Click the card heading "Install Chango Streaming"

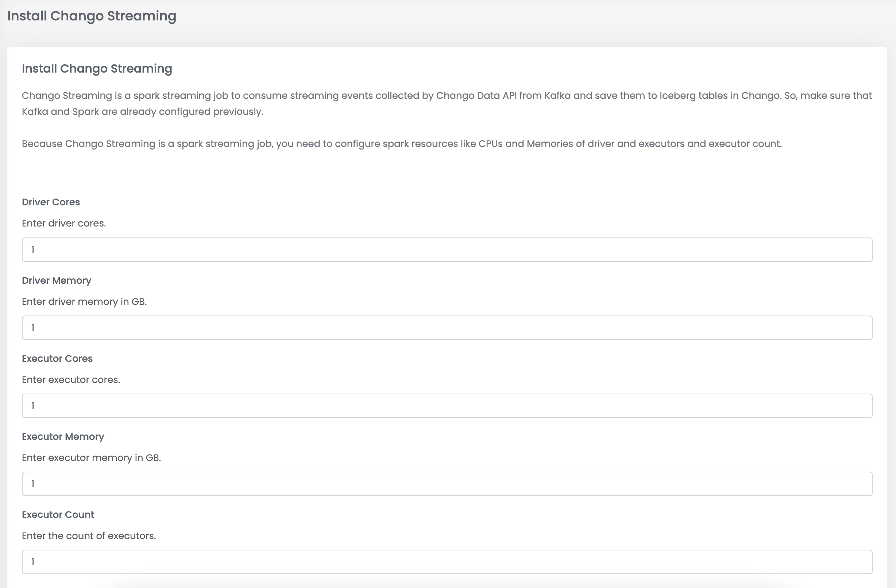tap(97, 69)
